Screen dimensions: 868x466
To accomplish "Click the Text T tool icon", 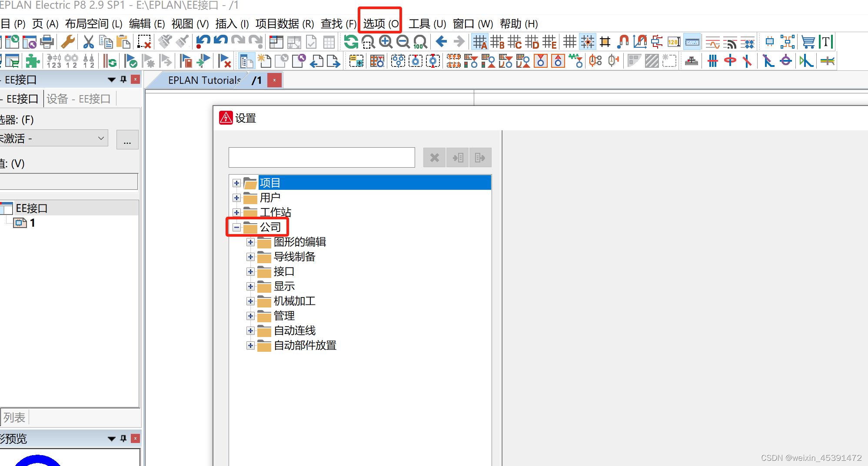I will point(826,42).
